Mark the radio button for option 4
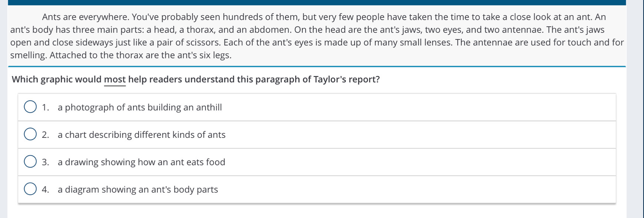This screenshot has width=644, height=218. (30, 189)
